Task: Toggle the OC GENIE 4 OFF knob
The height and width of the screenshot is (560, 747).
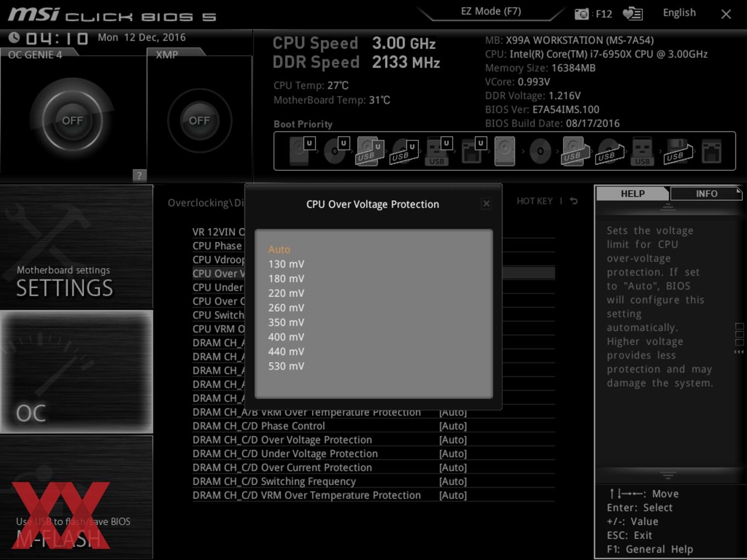Action: 73,120
